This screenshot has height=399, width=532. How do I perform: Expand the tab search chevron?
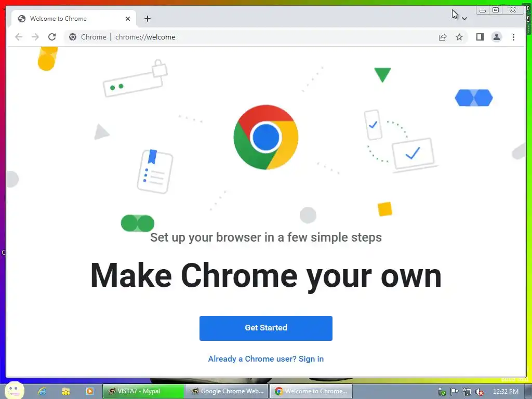coord(464,19)
